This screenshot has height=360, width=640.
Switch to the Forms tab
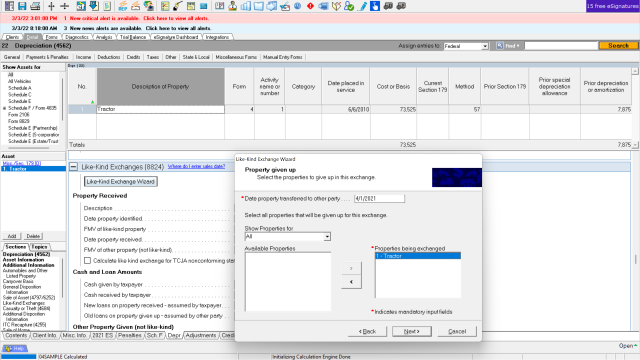[51, 37]
